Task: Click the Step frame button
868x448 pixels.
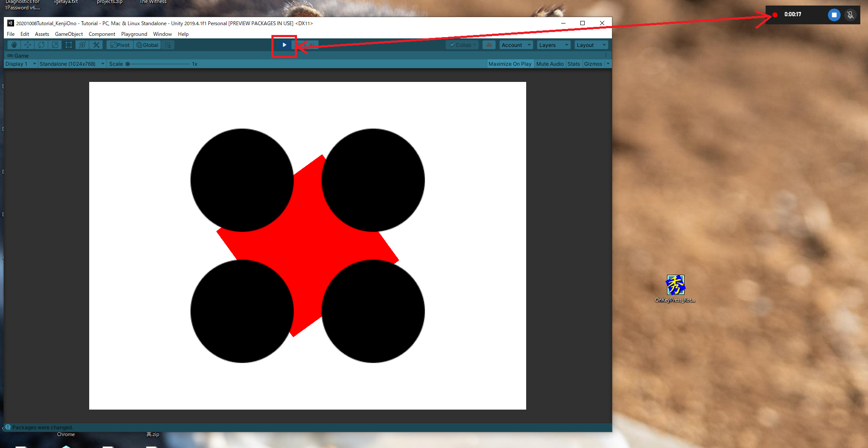Action: point(312,45)
